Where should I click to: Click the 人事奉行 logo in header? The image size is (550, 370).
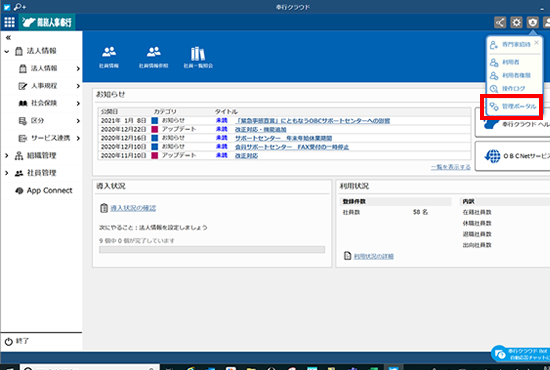[x=47, y=22]
